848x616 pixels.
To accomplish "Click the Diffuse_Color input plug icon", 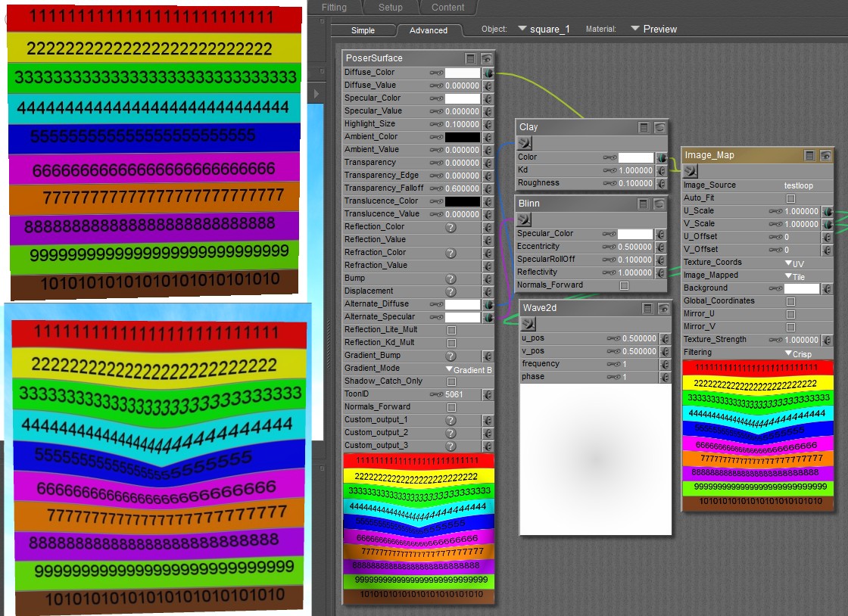I will (x=488, y=73).
